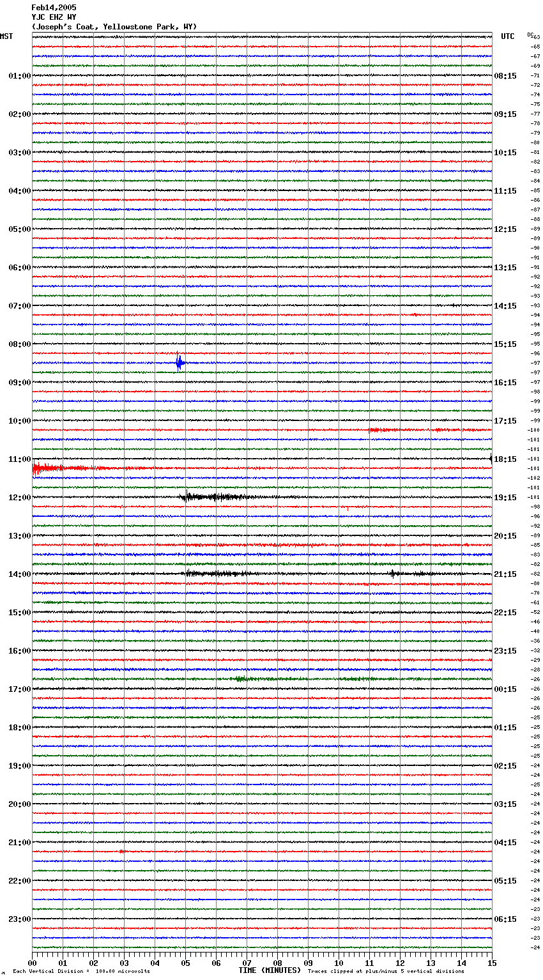Click the 23:15 UTC time label
The image size is (543, 980).
click(x=505, y=651)
